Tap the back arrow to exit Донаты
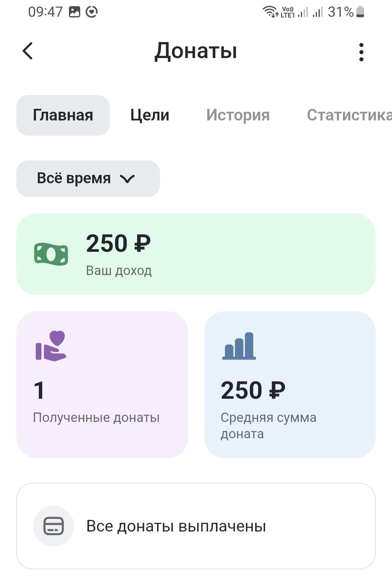 coord(27,51)
